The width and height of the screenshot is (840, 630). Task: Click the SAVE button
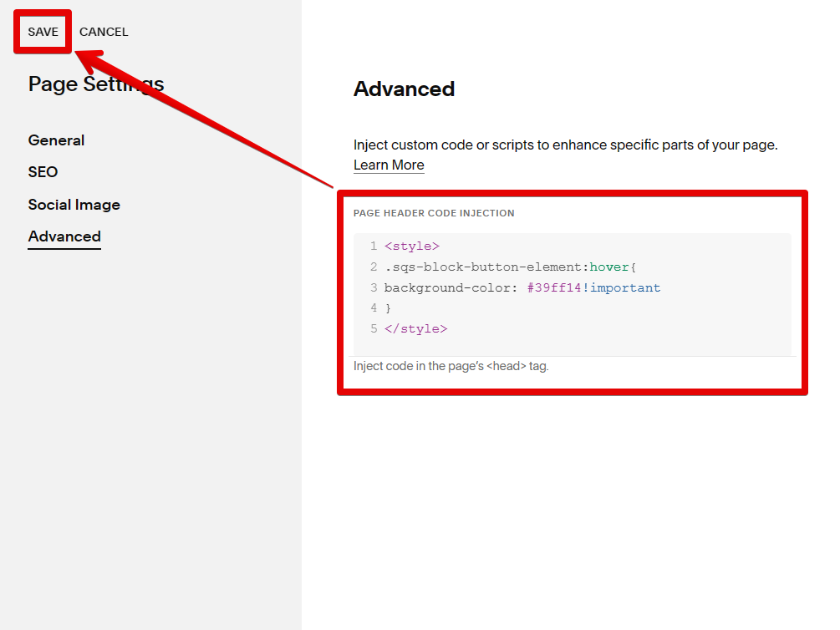pos(43,32)
